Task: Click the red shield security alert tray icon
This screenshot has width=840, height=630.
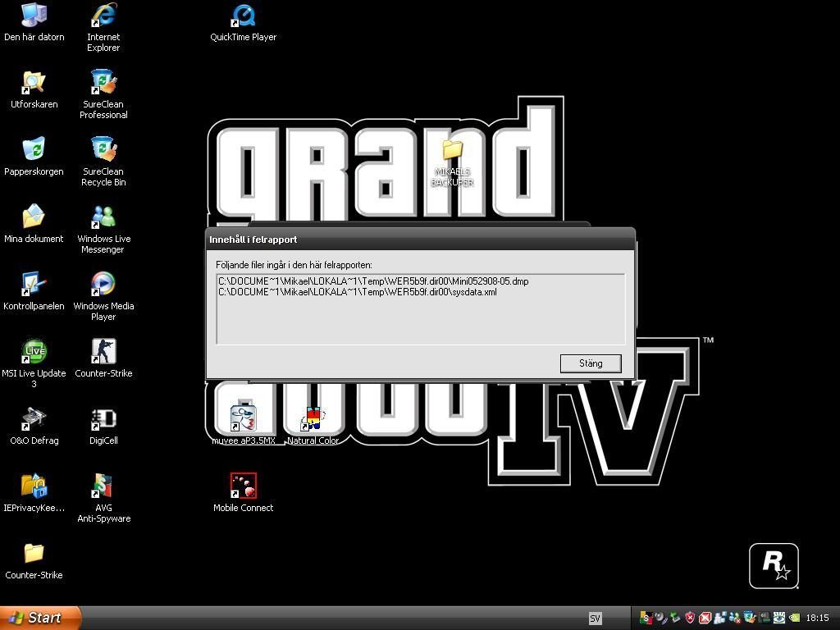Action: pyautogui.click(x=690, y=618)
